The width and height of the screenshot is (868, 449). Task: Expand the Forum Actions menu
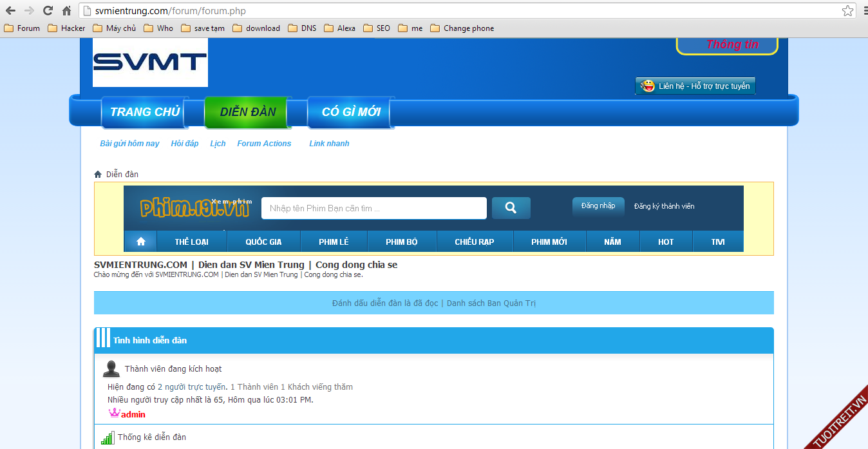[264, 144]
